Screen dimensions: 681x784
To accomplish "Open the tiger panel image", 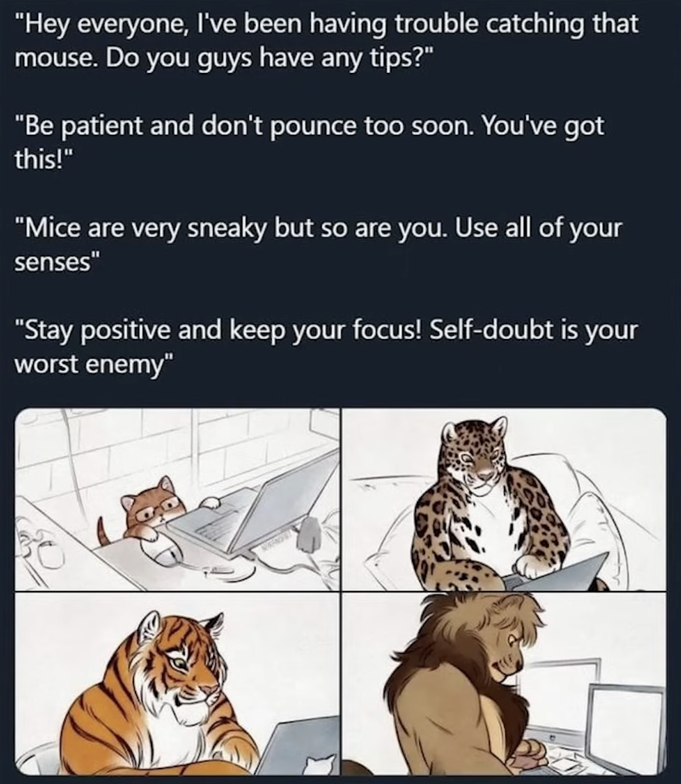I will coord(177,684).
